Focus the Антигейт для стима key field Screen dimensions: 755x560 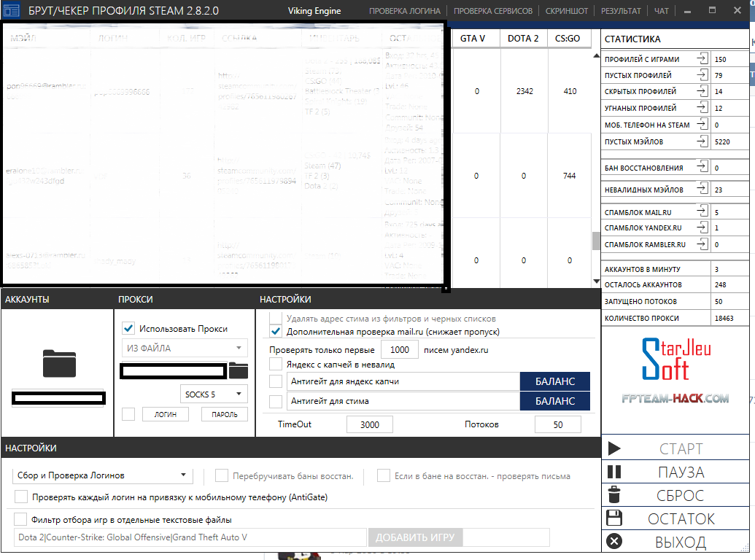pyautogui.click(x=403, y=401)
